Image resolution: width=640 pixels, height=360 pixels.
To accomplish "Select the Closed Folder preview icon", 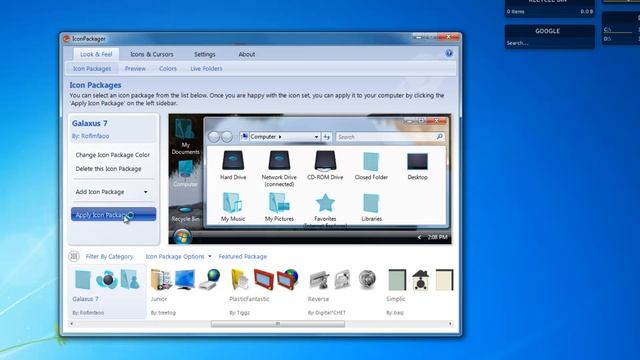I will [371, 161].
